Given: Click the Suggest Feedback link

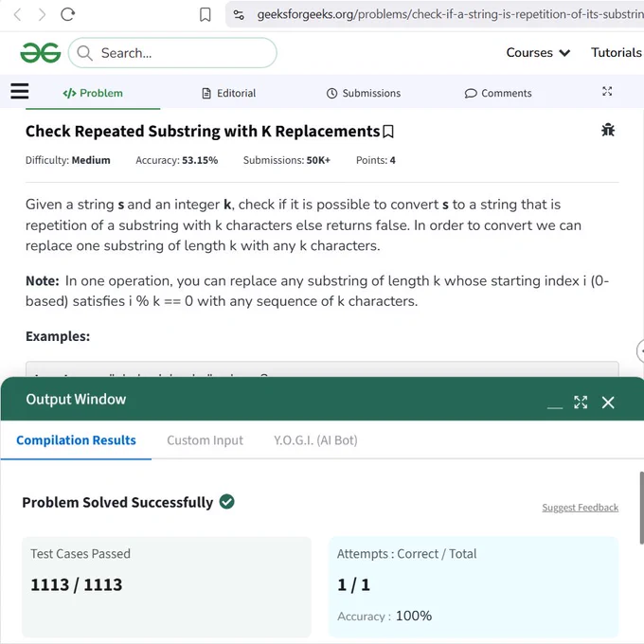Looking at the screenshot, I should click(x=580, y=508).
